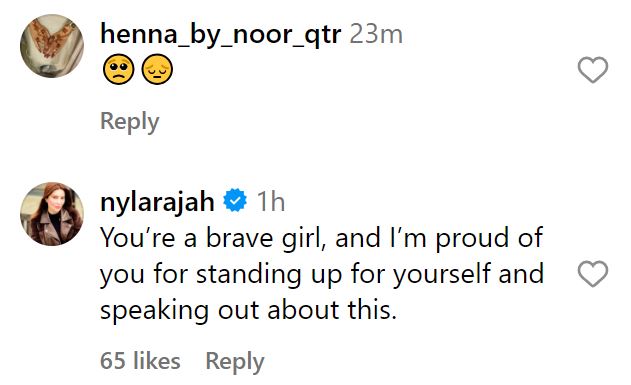
Task: Toggle the heart on nylarajah's comment
Action: point(593,274)
